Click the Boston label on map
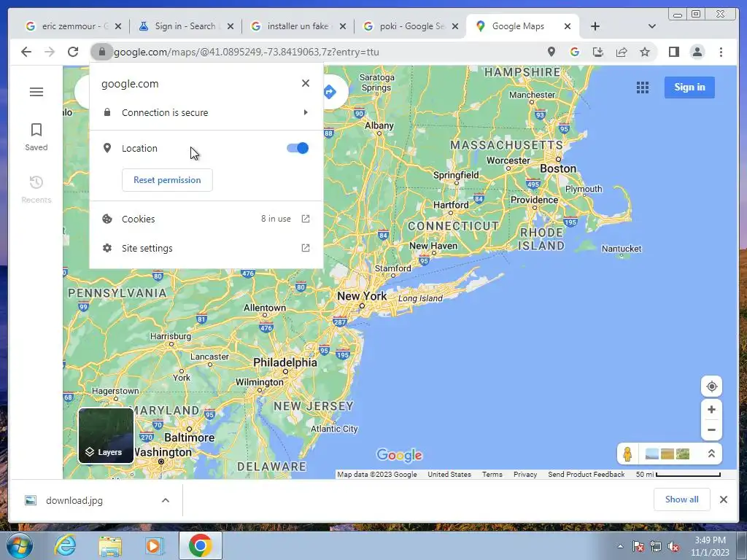Screen dimensions: 747x560 558,168
